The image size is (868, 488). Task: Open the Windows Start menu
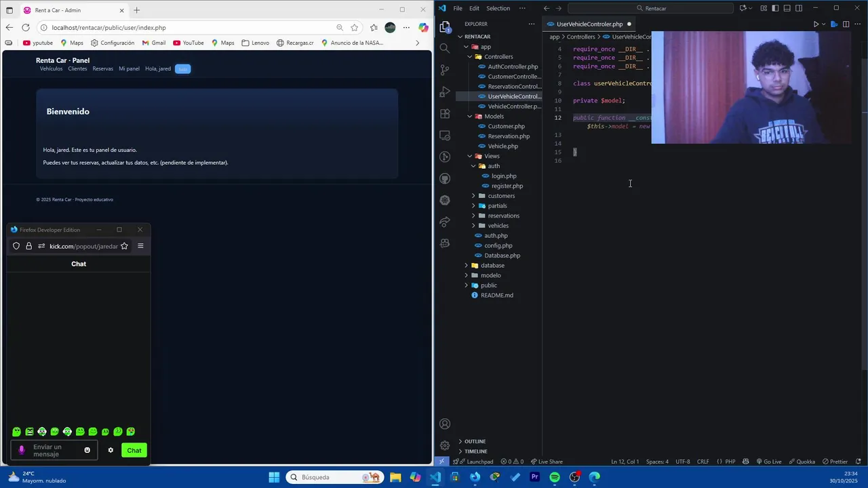pos(274,477)
